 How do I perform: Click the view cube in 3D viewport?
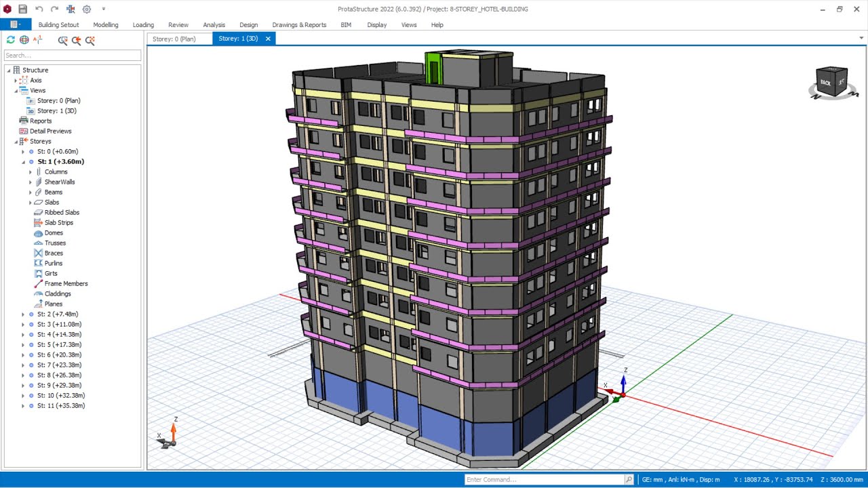click(x=831, y=81)
